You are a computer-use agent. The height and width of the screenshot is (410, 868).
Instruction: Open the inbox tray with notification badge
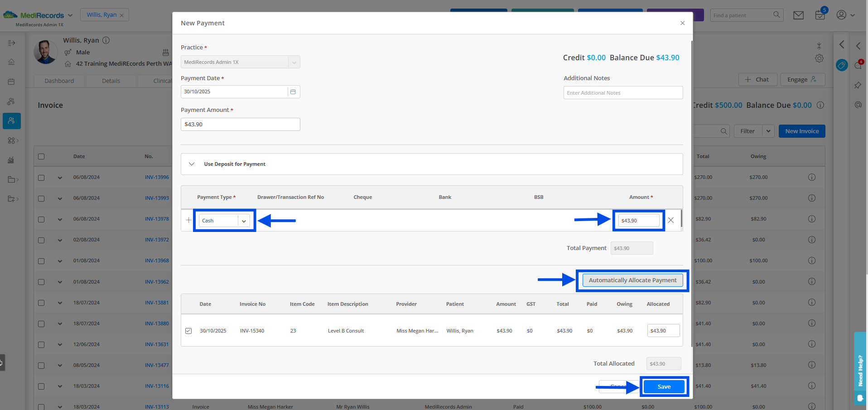(820, 15)
